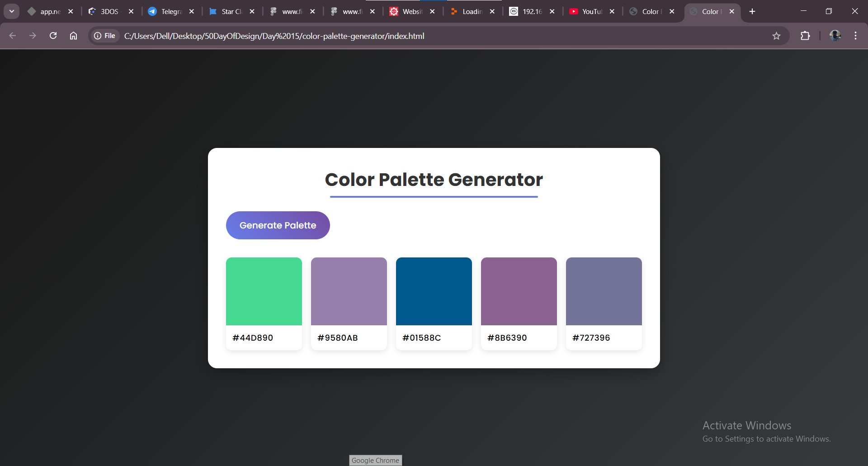Image resolution: width=868 pixels, height=466 pixels.
Task: Click the #727396 hex code label
Action: 591,338
